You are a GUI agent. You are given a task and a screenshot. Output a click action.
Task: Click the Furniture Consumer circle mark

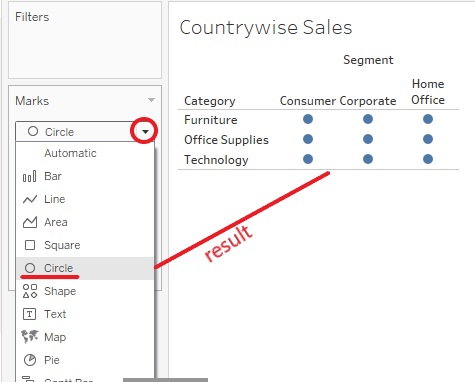[308, 119]
